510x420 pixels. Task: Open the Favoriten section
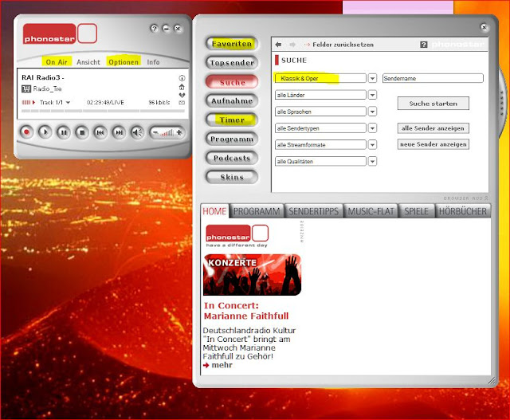point(232,44)
